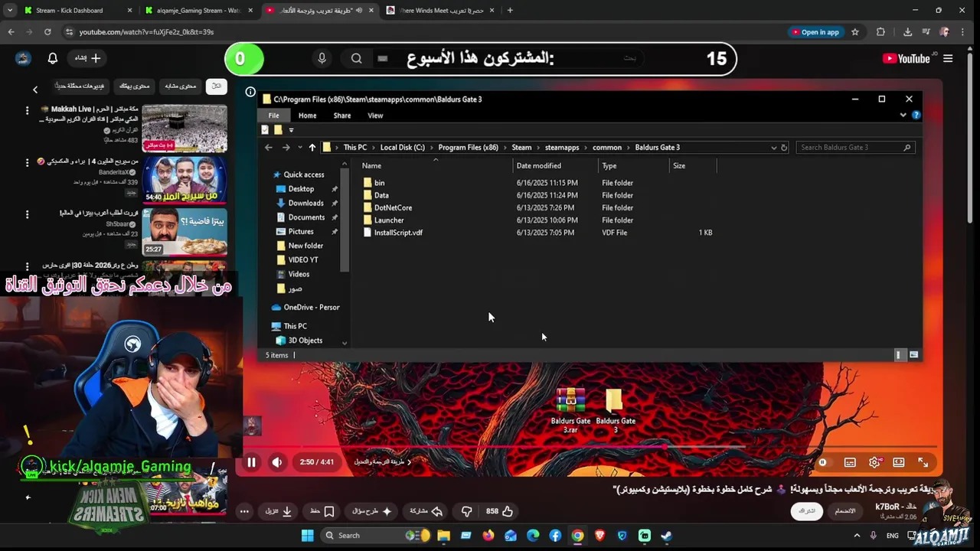This screenshot has width=980, height=551.
Task: Click the sparkle ask button below video
Action: (371, 511)
